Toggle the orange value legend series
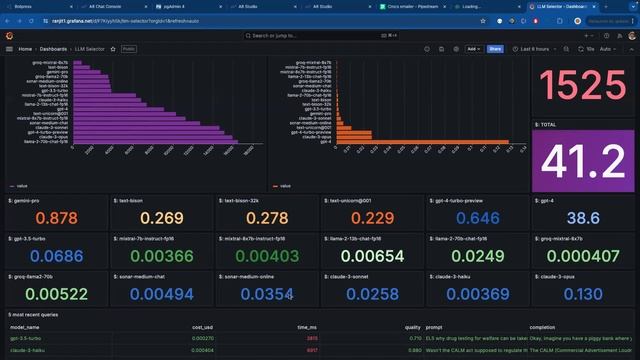The image size is (640, 360). click(x=282, y=186)
